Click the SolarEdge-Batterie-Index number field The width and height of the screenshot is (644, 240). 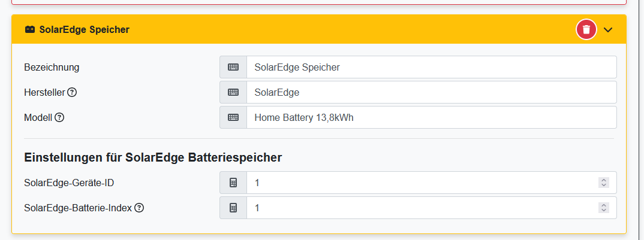(x=420, y=208)
